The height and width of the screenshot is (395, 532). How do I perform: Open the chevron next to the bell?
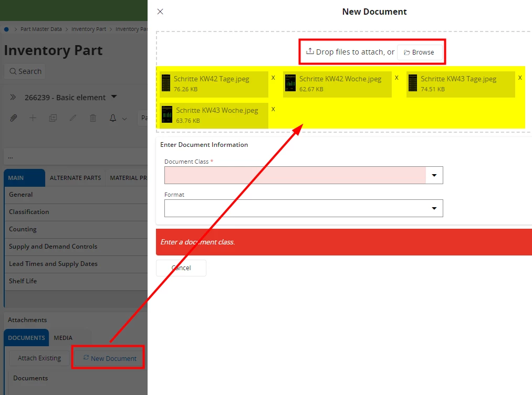pos(124,119)
